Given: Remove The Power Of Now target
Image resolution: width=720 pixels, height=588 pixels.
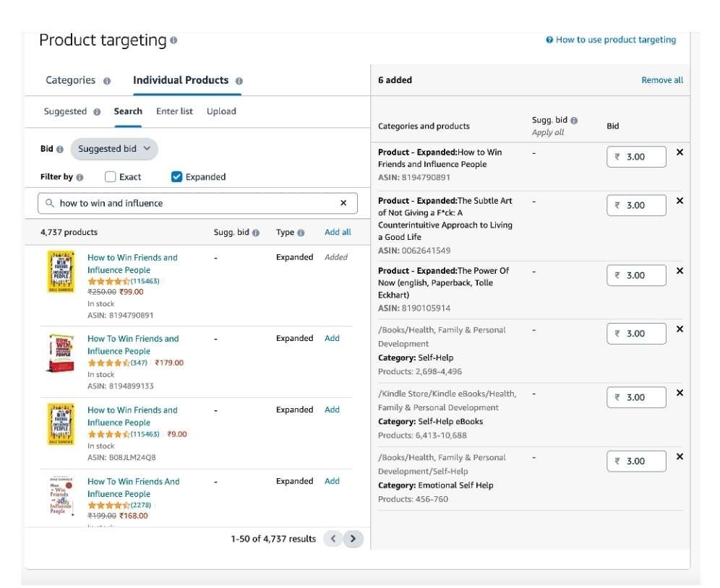Looking at the screenshot, I should click(x=680, y=271).
